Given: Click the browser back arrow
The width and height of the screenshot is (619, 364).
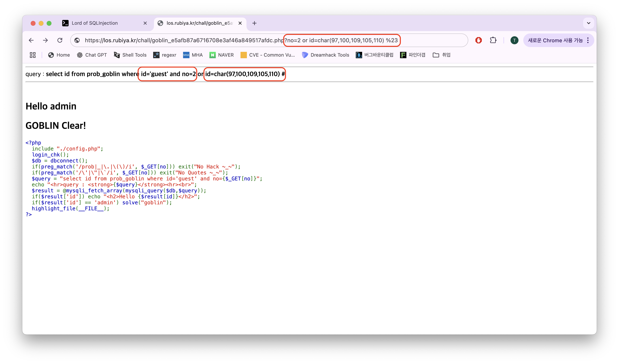Looking at the screenshot, I should 31,40.
